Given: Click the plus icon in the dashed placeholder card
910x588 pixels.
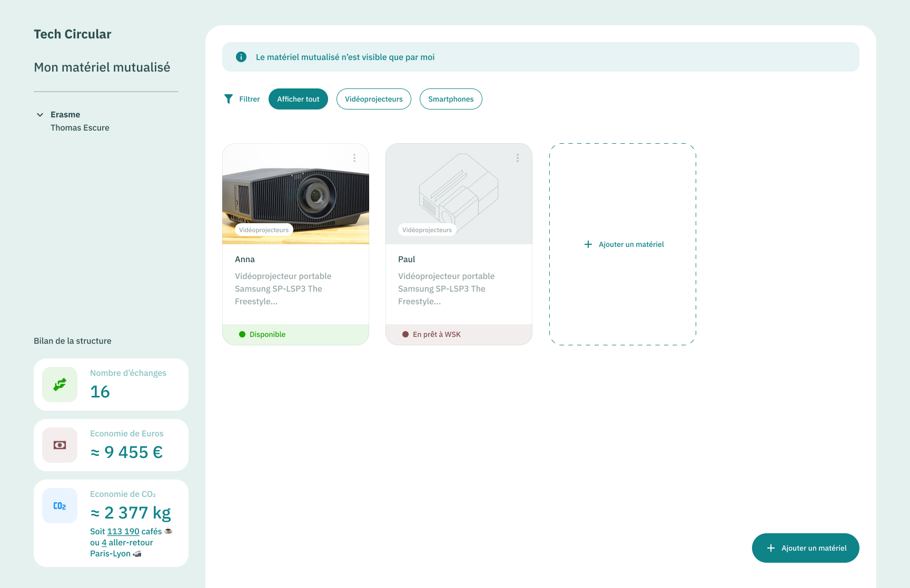Looking at the screenshot, I should (x=588, y=244).
